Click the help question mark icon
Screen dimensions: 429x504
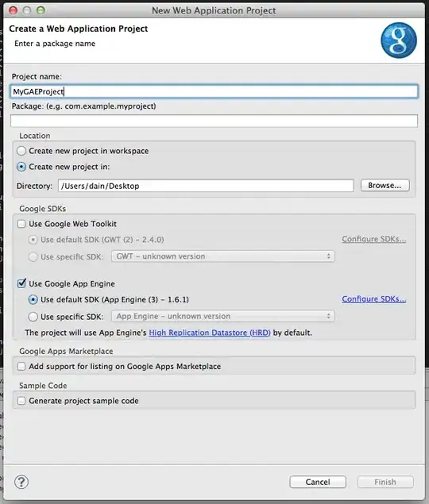point(21,482)
